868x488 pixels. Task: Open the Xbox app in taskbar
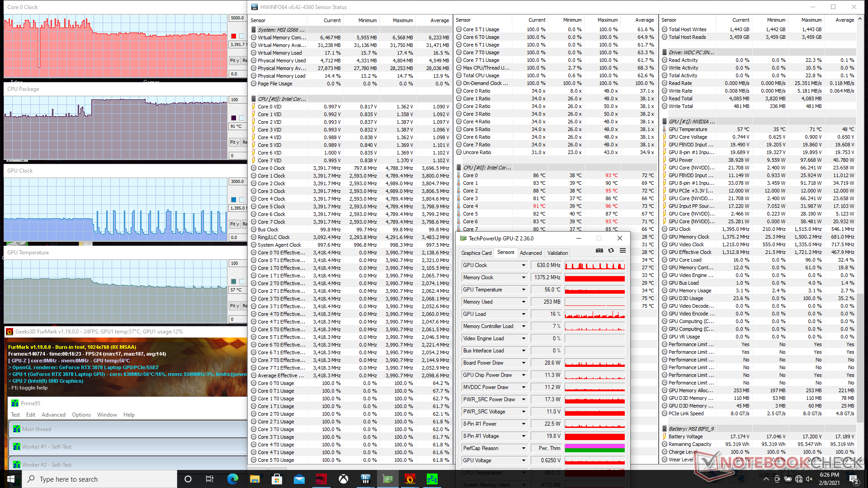point(344,479)
